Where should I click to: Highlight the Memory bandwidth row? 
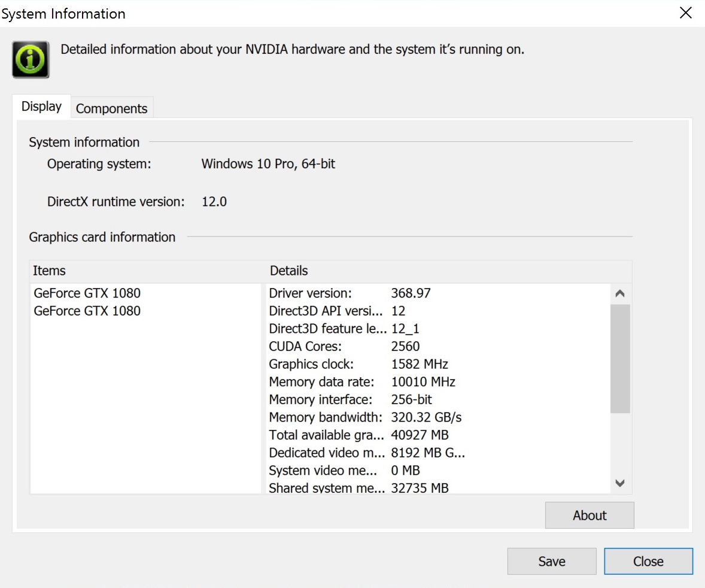[x=365, y=417]
